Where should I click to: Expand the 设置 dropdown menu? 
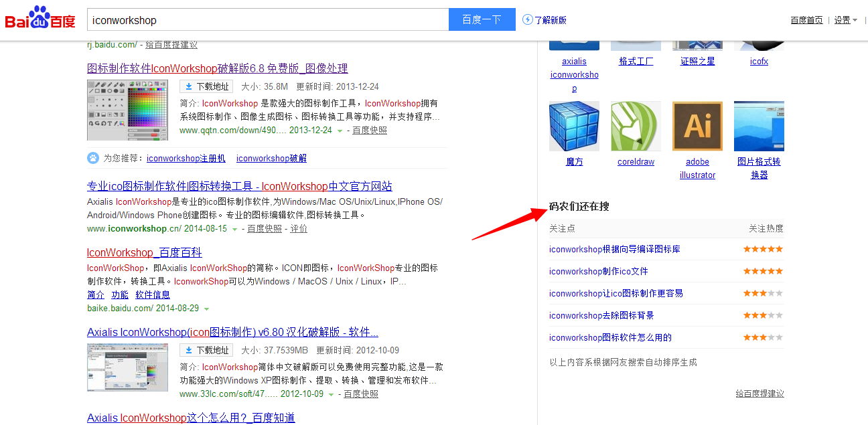point(845,20)
